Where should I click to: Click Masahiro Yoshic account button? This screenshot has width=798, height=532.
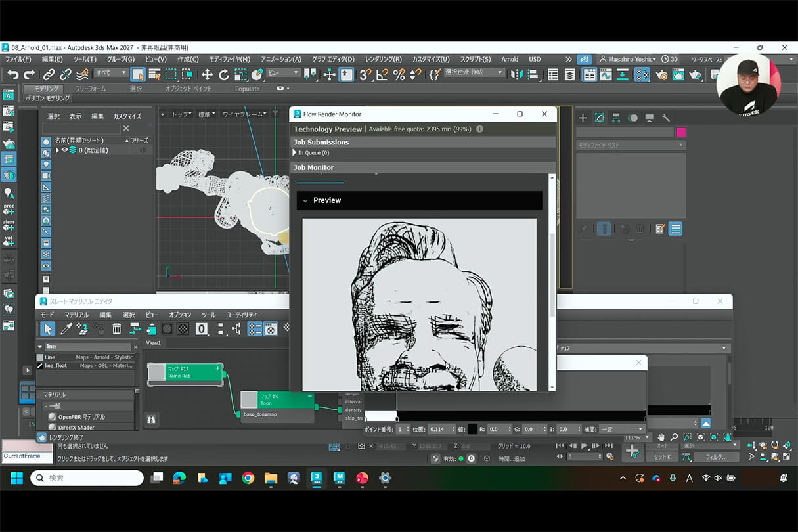point(627,59)
